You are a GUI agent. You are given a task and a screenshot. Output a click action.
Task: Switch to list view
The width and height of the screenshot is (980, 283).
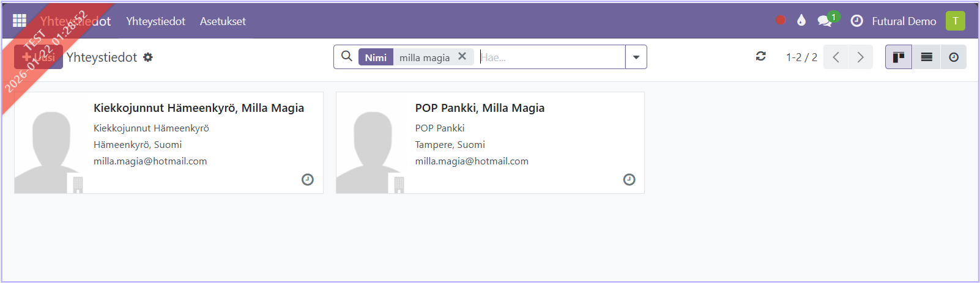927,57
